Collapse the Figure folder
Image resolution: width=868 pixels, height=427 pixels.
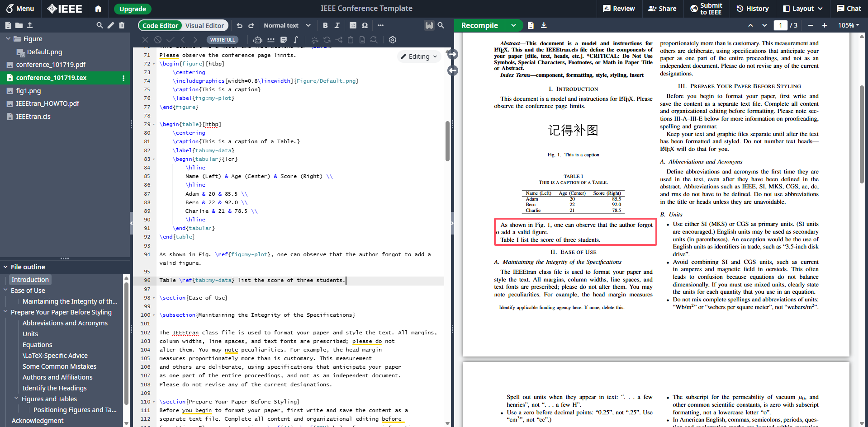7,39
